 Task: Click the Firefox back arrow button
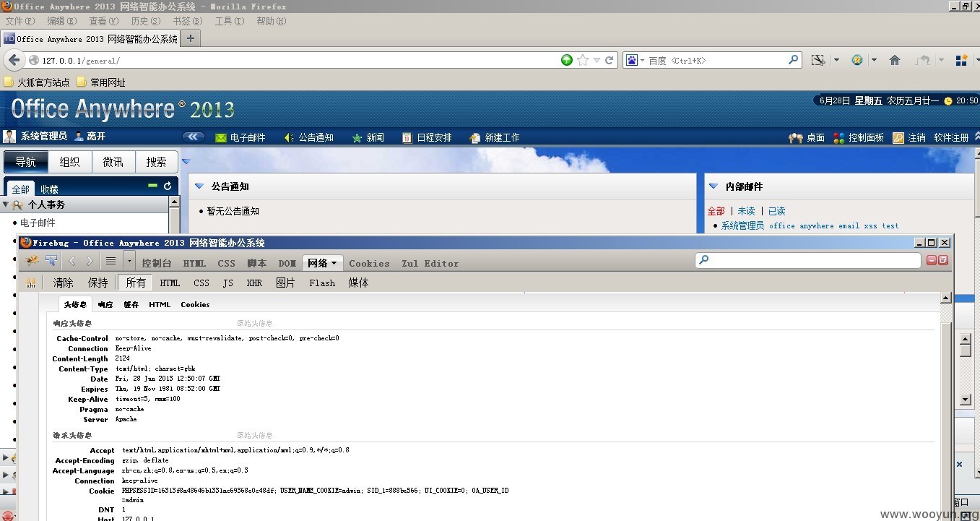click(x=14, y=60)
